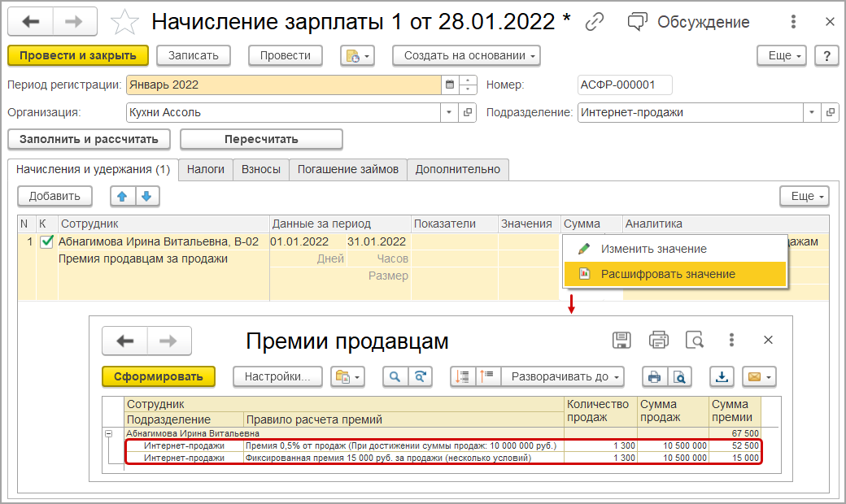The height and width of the screenshot is (504, 846).
Task: Toggle checkbox in column К for Абнагимова
Action: (47, 241)
